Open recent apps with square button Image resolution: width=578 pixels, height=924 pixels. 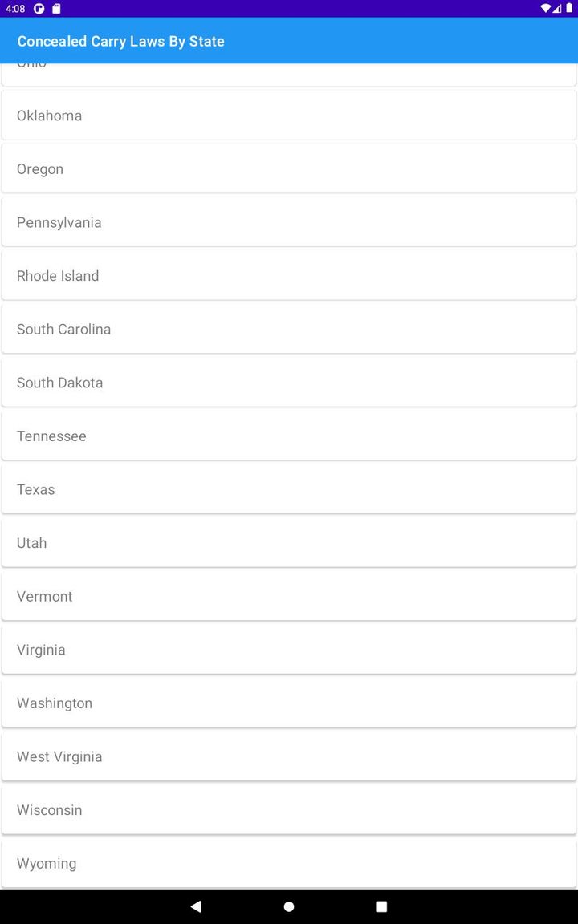tap(381, 906)
